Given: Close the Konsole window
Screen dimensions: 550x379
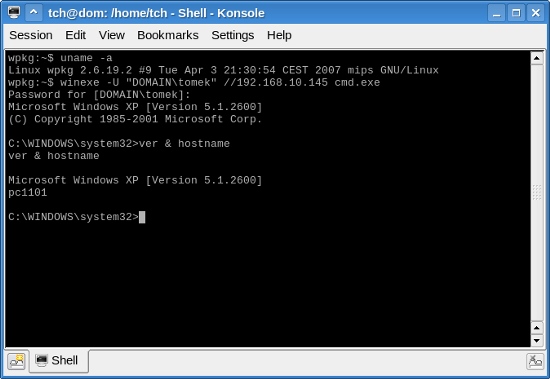Looking at the screenshot, I should tap(536, 13).
